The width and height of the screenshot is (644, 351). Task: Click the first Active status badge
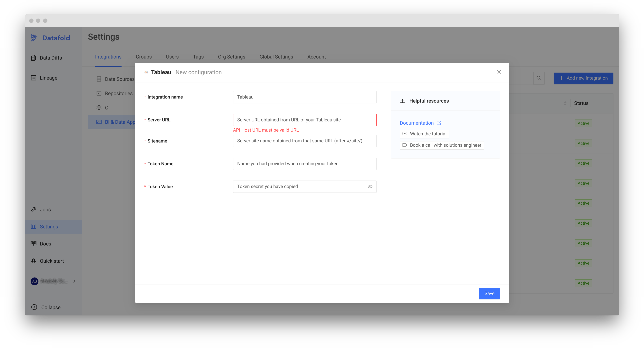(x=583, y=123)
